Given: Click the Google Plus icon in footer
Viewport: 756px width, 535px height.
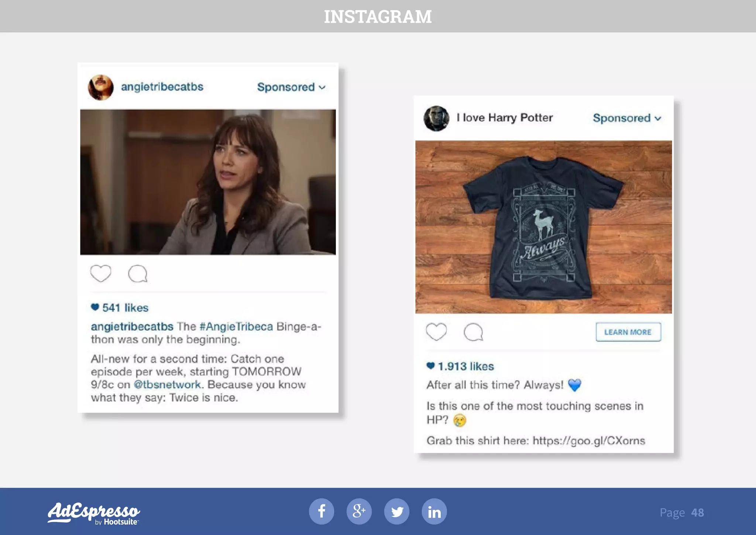Looking at the screenshot, I should pos(359,511).
